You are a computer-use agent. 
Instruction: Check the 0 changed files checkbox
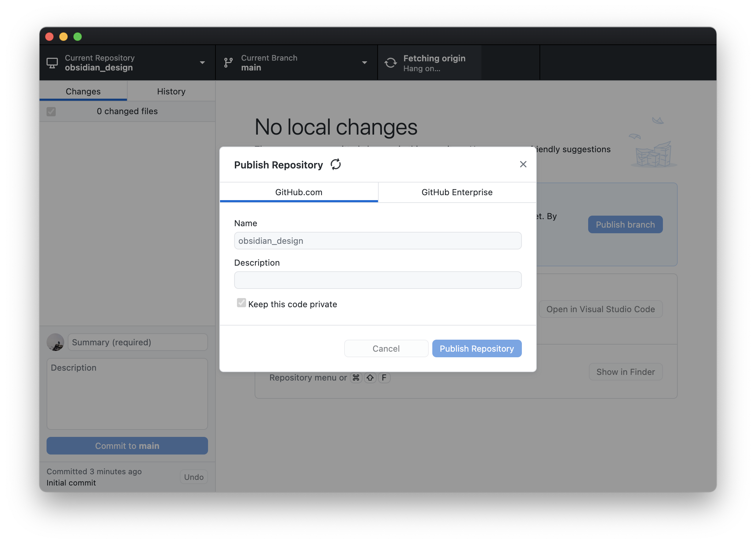coord(51,111)
